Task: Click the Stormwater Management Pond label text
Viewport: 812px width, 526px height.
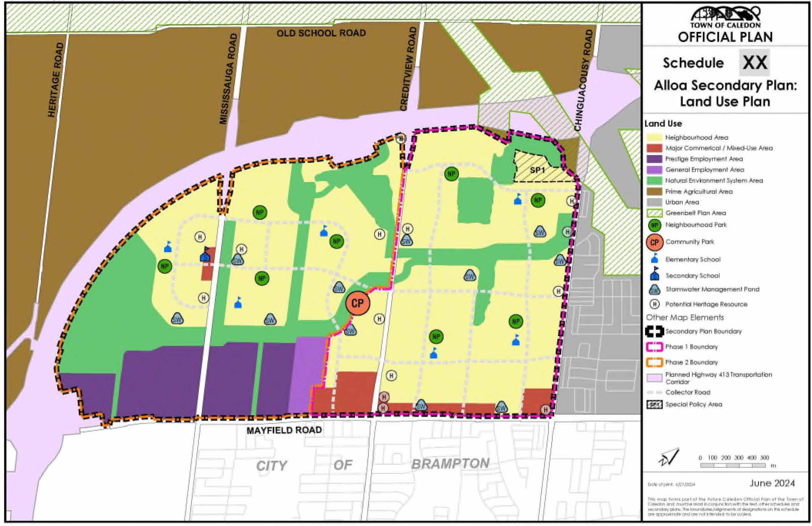Action: pos(712,289)
